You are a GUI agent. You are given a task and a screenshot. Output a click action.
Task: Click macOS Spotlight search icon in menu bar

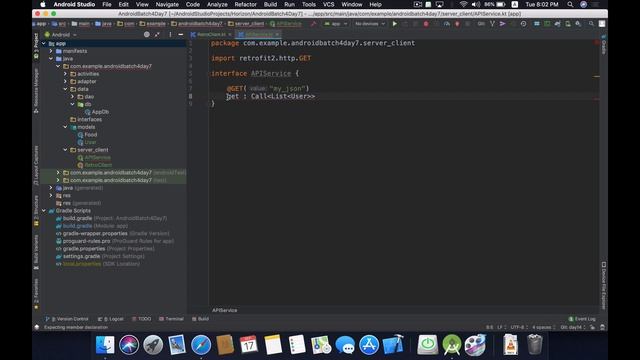pos(570,4)
